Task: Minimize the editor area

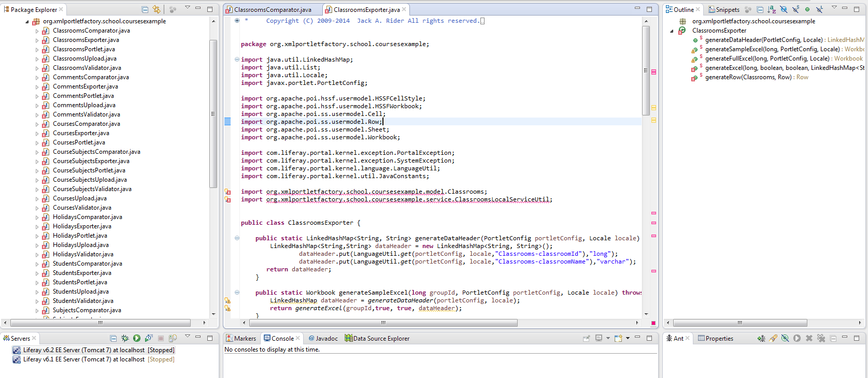Action: click(637, 9)
